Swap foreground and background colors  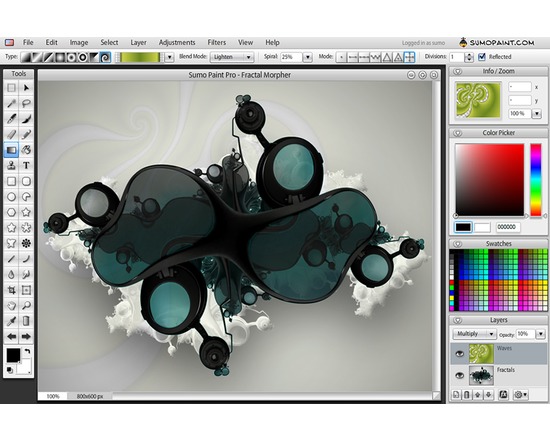[27, 351]
